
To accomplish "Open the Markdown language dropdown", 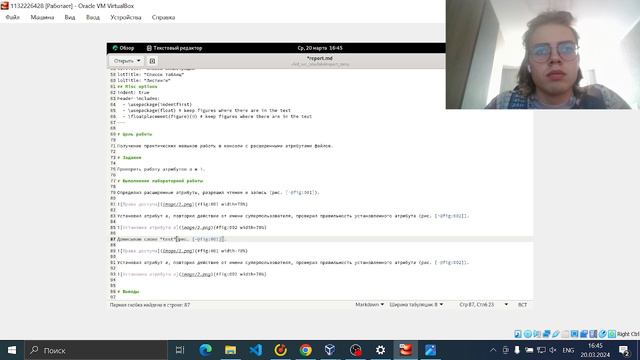I will click(369, 304).
